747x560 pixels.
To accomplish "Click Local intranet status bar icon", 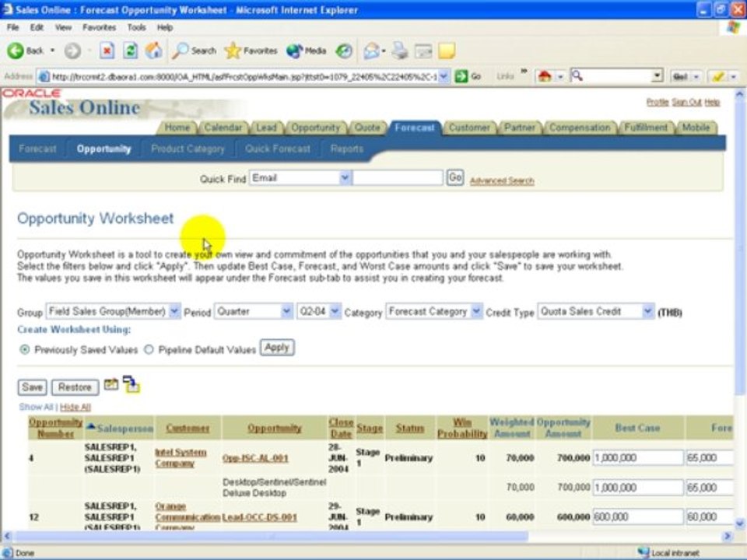I will click(644, 552).
